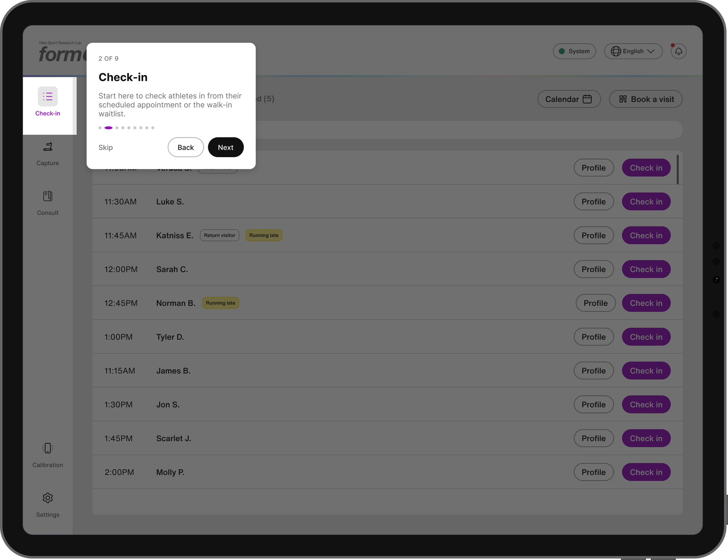
Task: Click the QR icon in Book a visit
Action: pyautogui.click(x=623, y=99)
